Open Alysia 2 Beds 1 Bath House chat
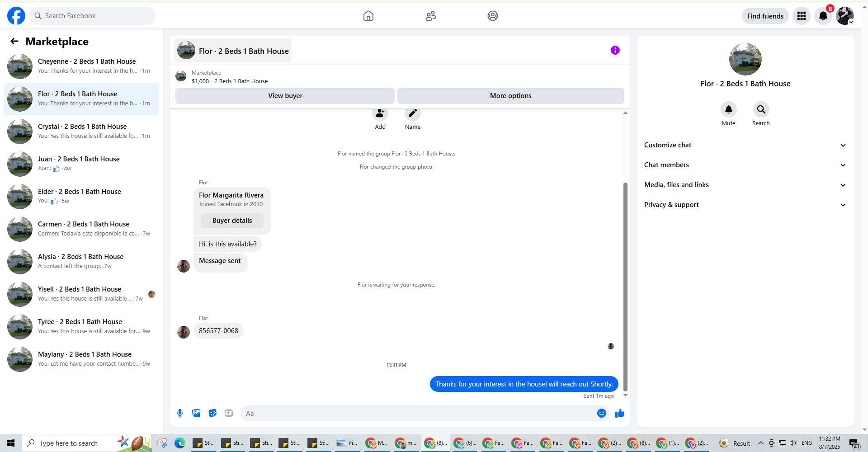 [81, 262]
